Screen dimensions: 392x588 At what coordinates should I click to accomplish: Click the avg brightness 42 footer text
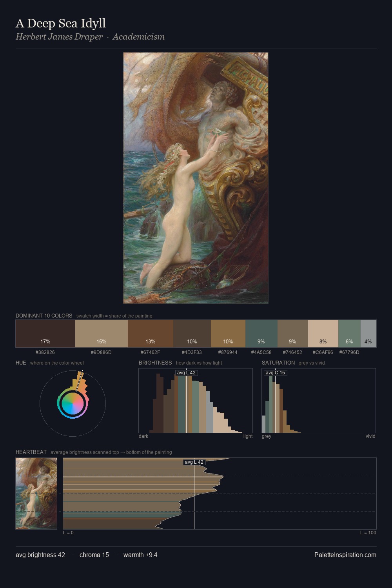pos(40,555)
